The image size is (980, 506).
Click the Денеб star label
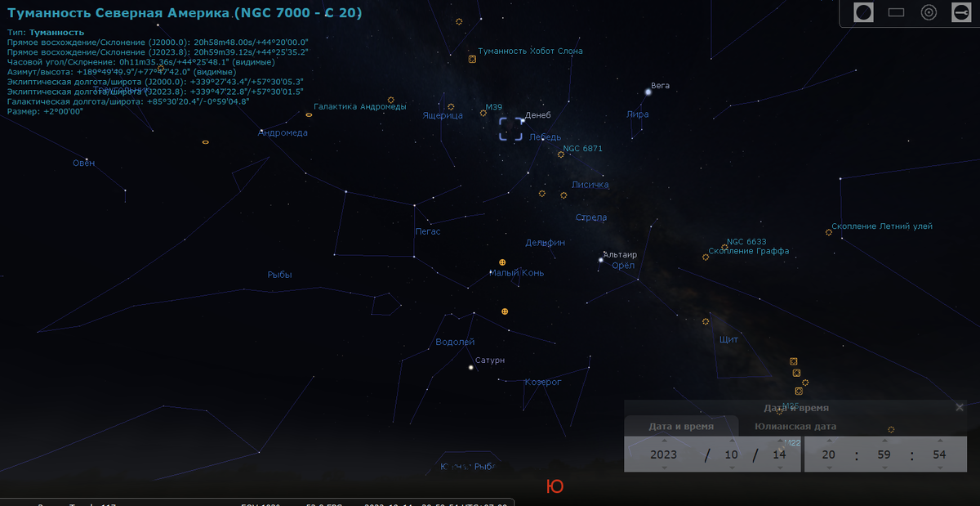[538, 115]
